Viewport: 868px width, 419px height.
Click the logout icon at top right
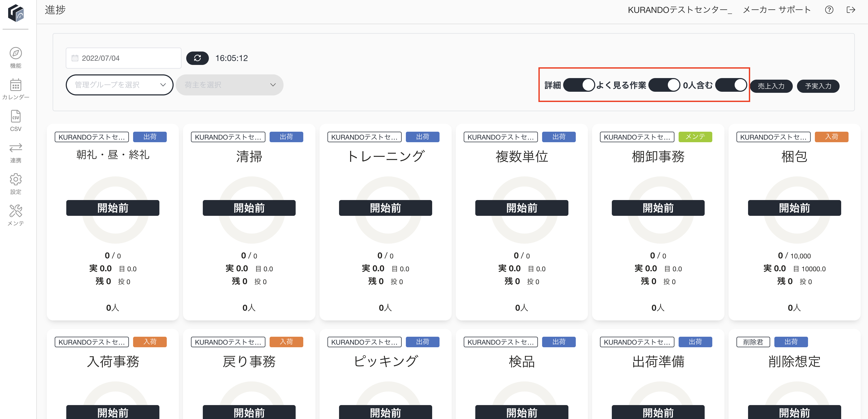(x=850, y=10)
